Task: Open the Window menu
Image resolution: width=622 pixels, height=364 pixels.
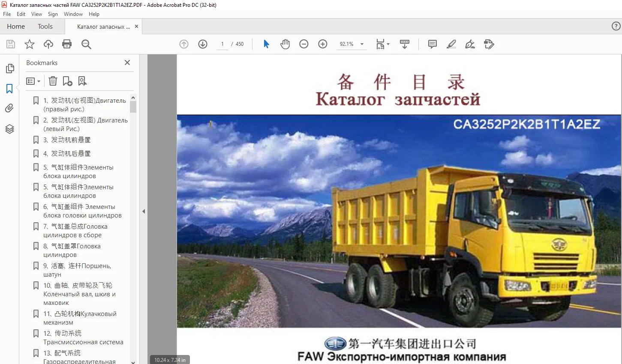Action: pyautogui.click(x=73, y=14)
